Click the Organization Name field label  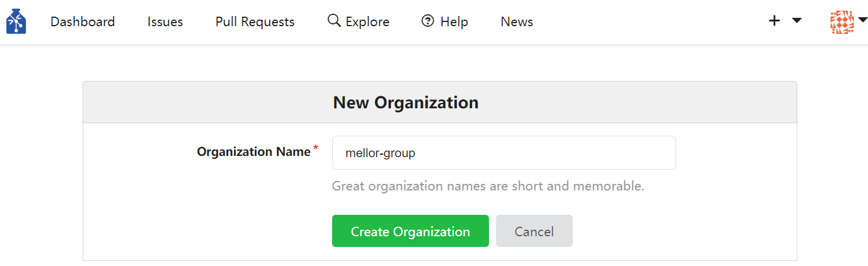pyautogui.click(x=254, y=152)
